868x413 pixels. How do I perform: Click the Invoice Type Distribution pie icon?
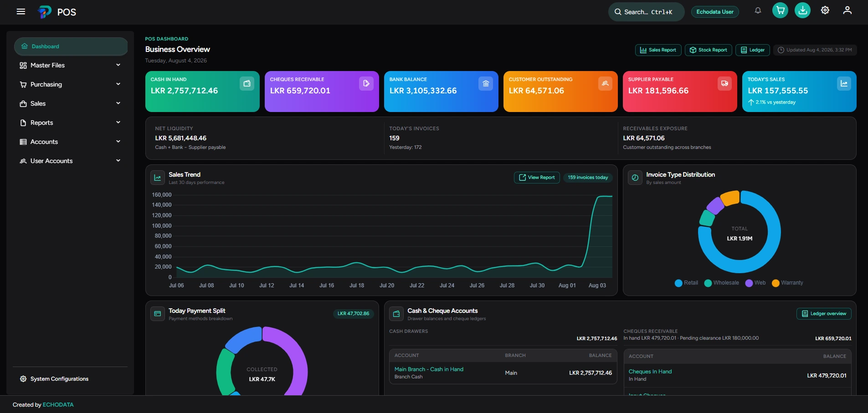tap(635, 178)
